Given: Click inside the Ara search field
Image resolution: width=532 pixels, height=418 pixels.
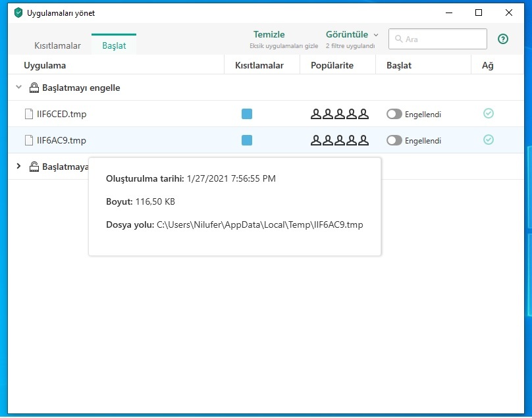Looking at the screenshot, I should (x=442, y=39).
